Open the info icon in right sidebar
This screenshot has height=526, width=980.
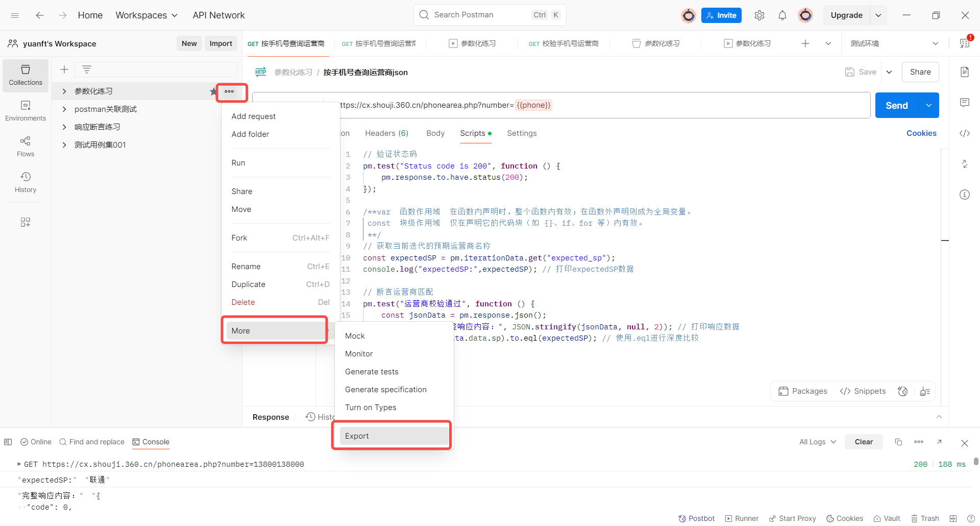point(965,195)
